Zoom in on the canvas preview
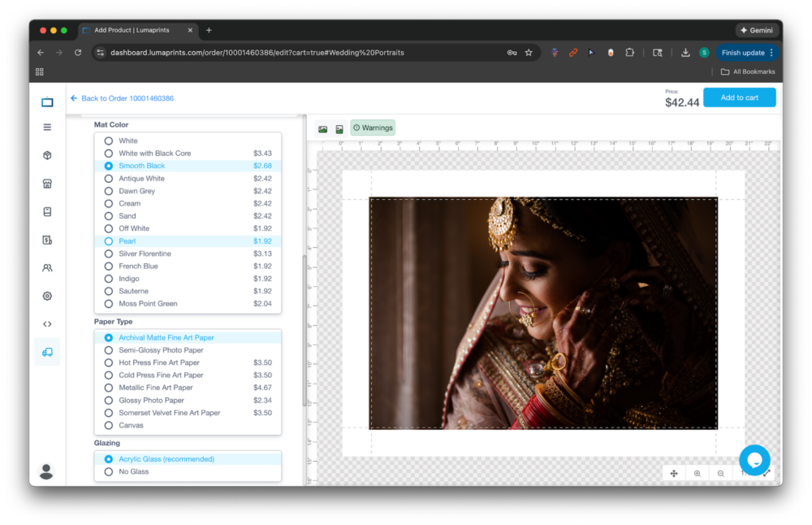Viewport: 812px width, 525px height. [x=697, y=473]
